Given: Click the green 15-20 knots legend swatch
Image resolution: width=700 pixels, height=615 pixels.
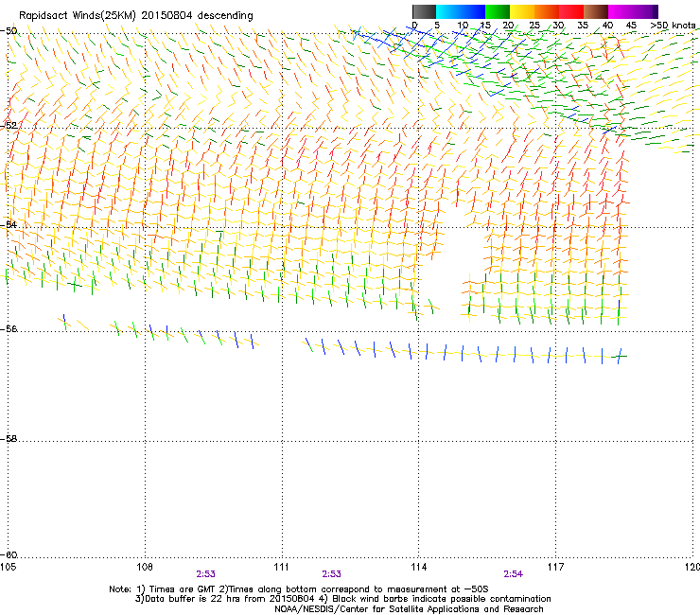Looking at the screenshot, I should pyautogui.click(x=498, y=11).
